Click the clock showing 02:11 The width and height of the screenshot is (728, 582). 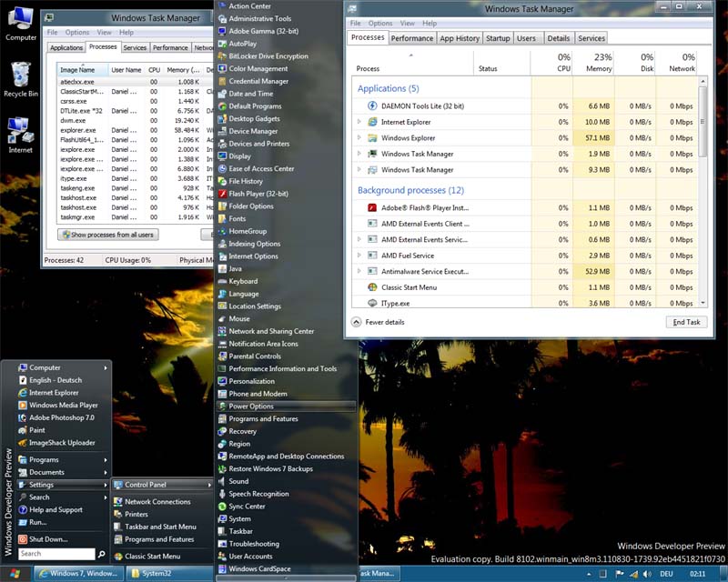[x=697, y=574]
